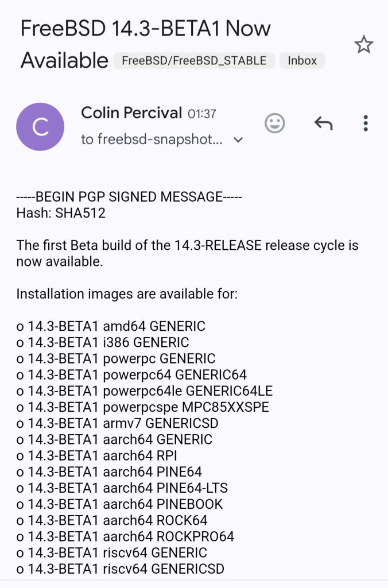Screen dimensions: 388x588
Task: Tap the aarch64 RPI entry
Action: click(96, 456)
